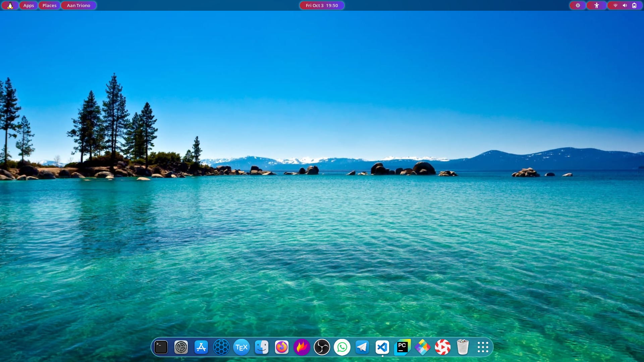
Task: Open OBS Studio
Action: click(322, 347)
